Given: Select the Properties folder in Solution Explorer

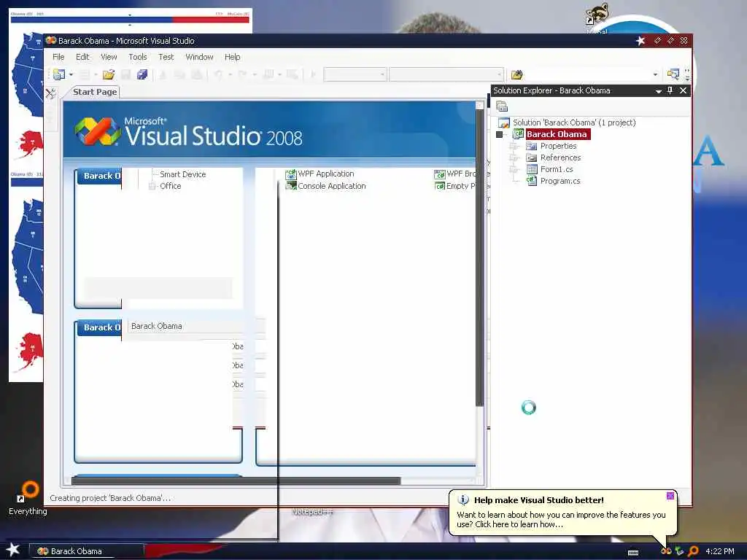Looking at the screenshot, I should (x=558, y=146).
